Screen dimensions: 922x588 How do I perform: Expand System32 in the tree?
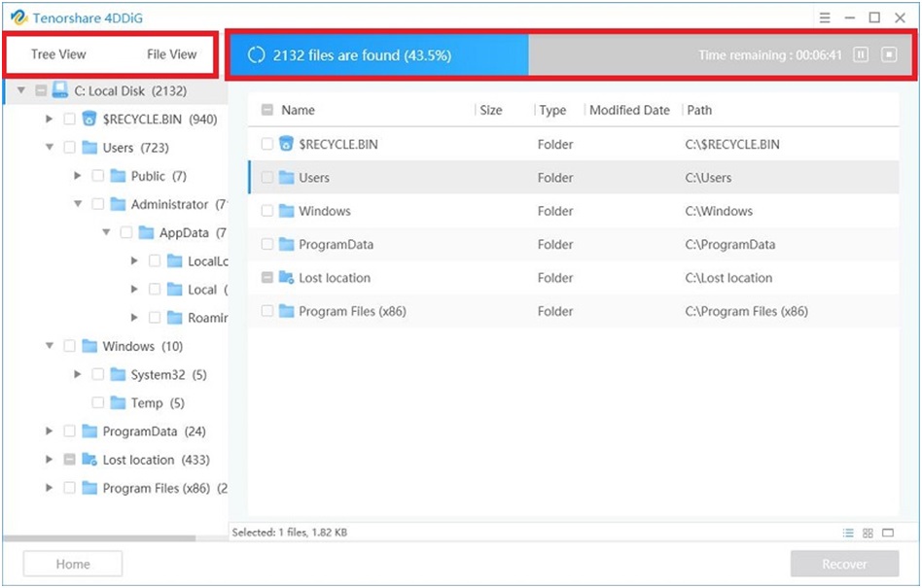pyautogui.click(x=78, y=374)
